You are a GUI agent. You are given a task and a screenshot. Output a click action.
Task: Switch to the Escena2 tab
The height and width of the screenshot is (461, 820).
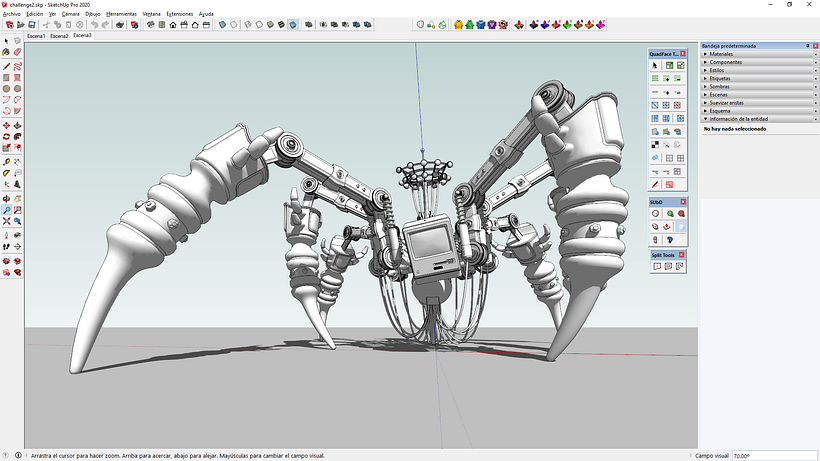[59, 36]
